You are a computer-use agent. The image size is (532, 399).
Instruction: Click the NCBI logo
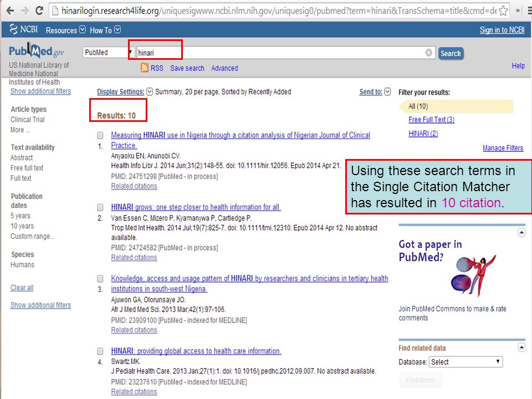point(23,29)
